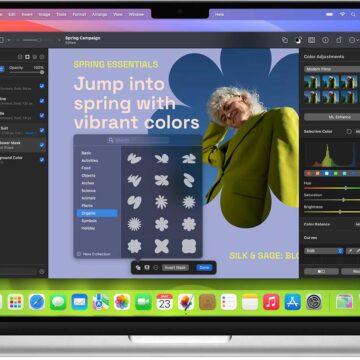Select the Plants shape category

pos(87,206)
